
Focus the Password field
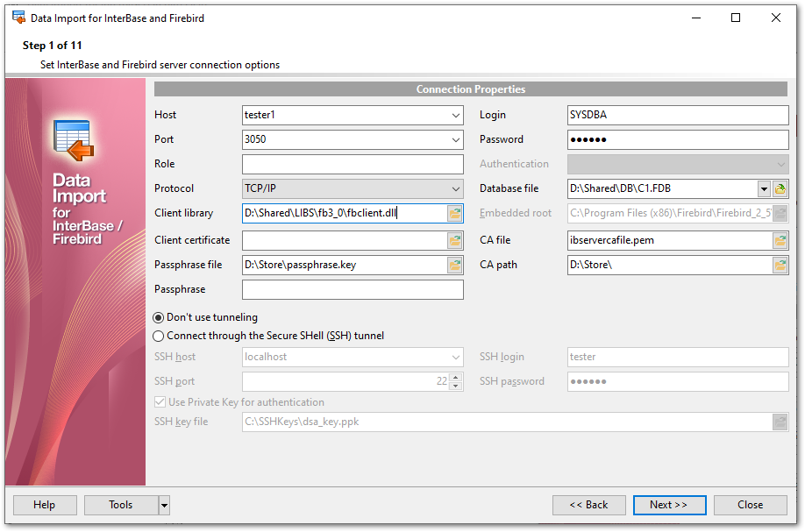point(679,139)
